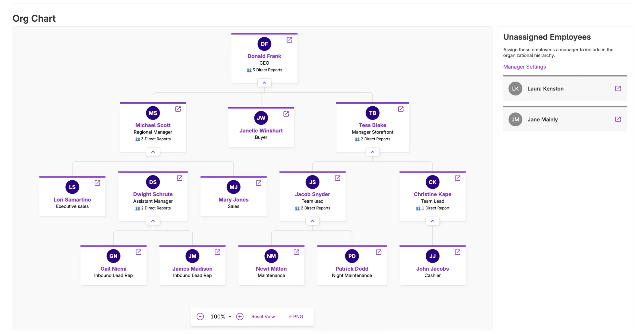The image size is (644, 334).
Task: Open Michael Scott's external link icon
Action: pyautogui.click(x=178, y=109)
